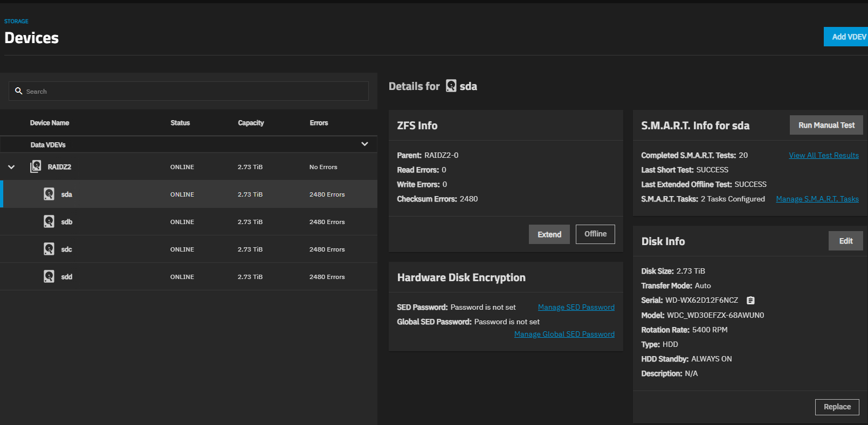
Task: Open View All Test Results link
Action: [x=824, y=155]
